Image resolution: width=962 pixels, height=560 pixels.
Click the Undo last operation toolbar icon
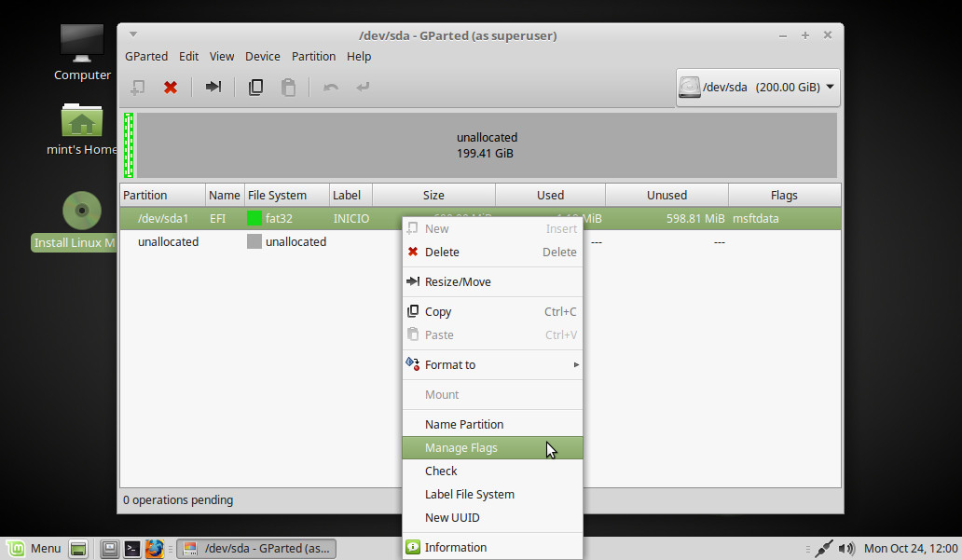(x=330, y=88)
